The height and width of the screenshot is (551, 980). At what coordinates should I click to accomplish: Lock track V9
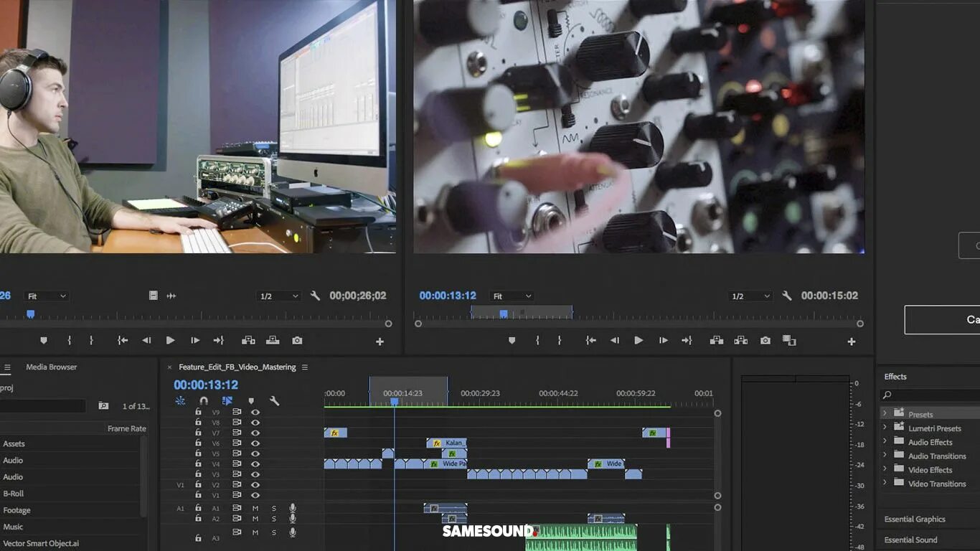[199, 413]
